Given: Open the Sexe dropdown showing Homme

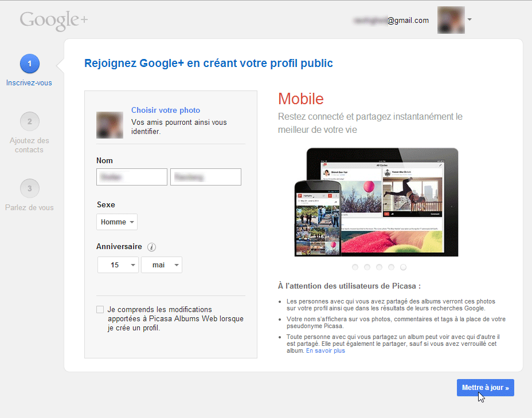Looking at the screenshot, I should tap(117, 222).
